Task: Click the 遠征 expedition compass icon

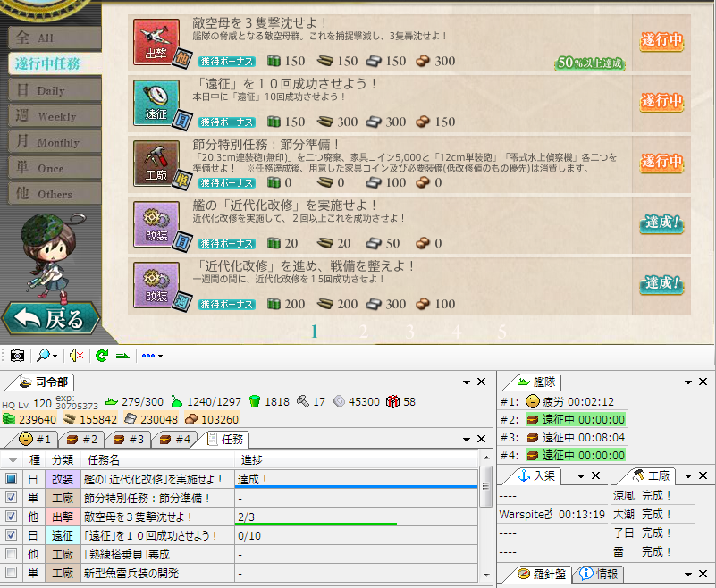Action: coord(156,103)
